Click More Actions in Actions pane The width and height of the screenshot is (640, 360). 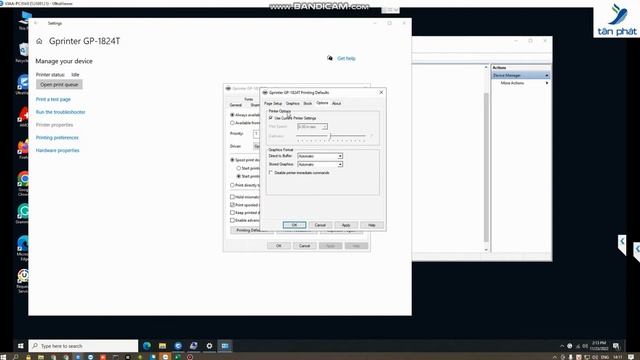(512, 83)
